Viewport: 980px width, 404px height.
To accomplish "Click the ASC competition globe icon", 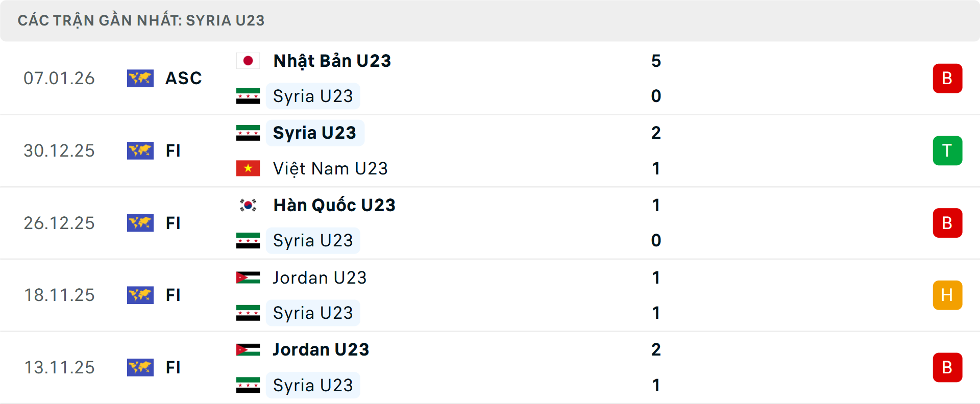I will [x=140, y=78].
